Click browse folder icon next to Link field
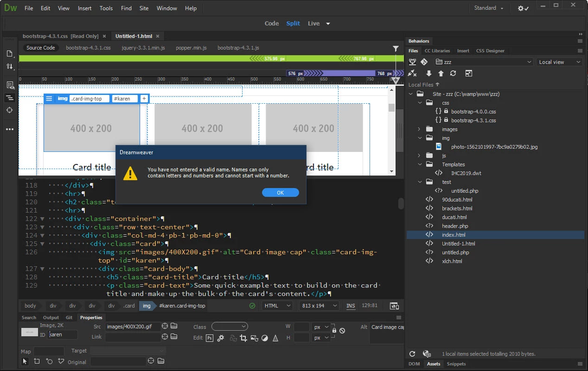The width and height of the screenshot is (588, 371). [174, 337]
